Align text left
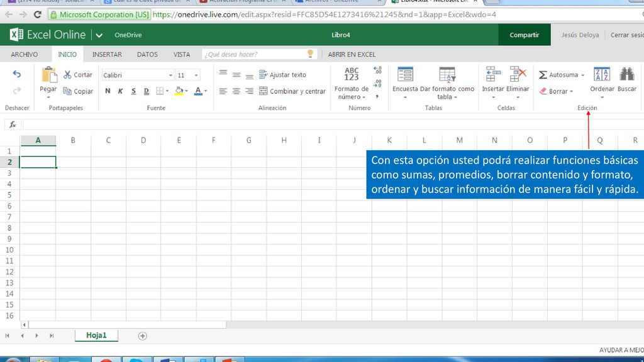The height and width of the screenshot is (362, 644). tap(223, 91)
